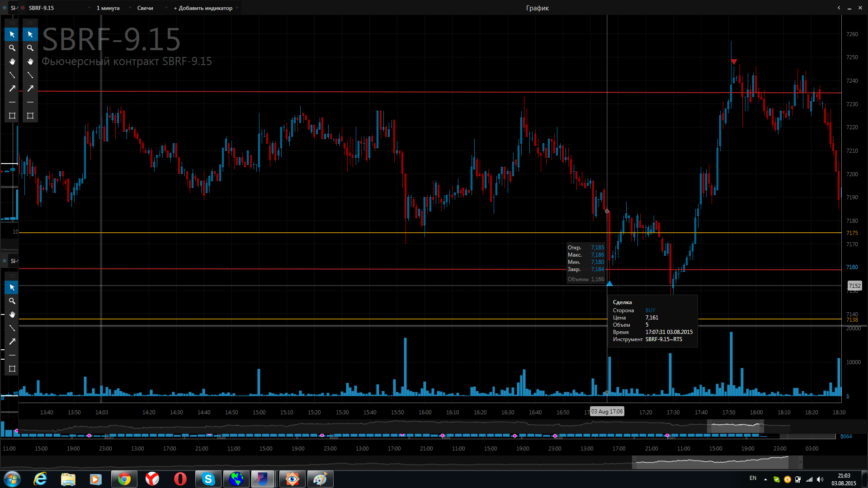Open Opera browser from the taskbar
This screenshot has width=868, height=488.
pyautogui.click(x=180, y=479)
